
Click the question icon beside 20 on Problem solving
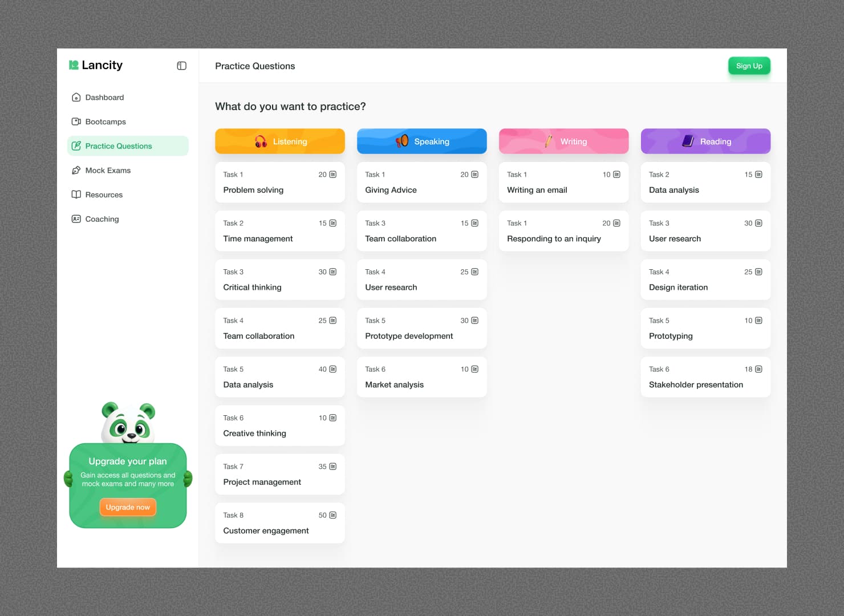coord(332,175)
